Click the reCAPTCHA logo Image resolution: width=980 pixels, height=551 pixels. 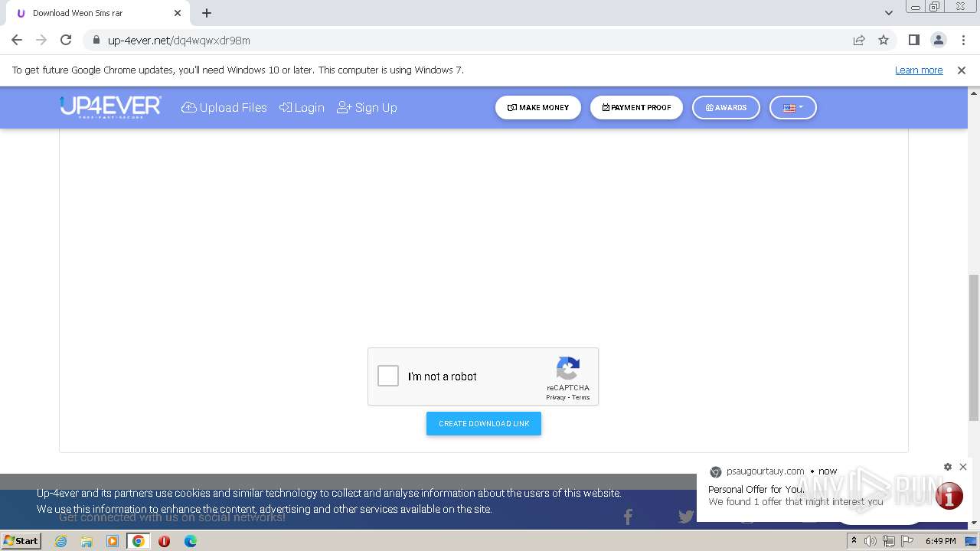[x=568, y=368]
